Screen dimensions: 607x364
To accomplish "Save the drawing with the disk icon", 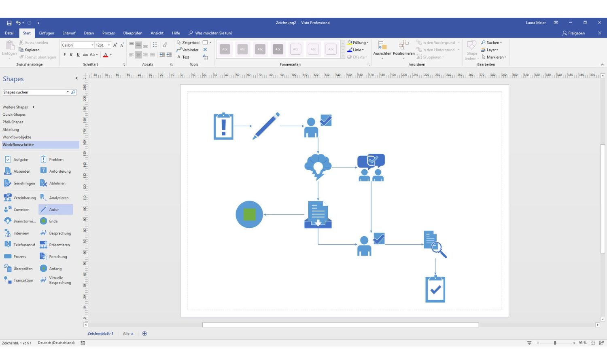I will click(x=9, y=23).
